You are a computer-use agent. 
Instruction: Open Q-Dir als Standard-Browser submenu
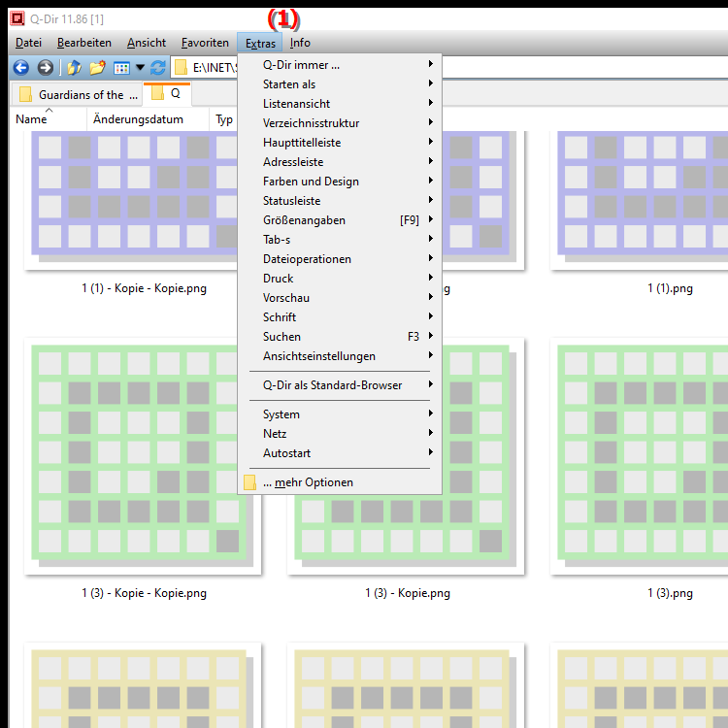[x=340, y=385]
